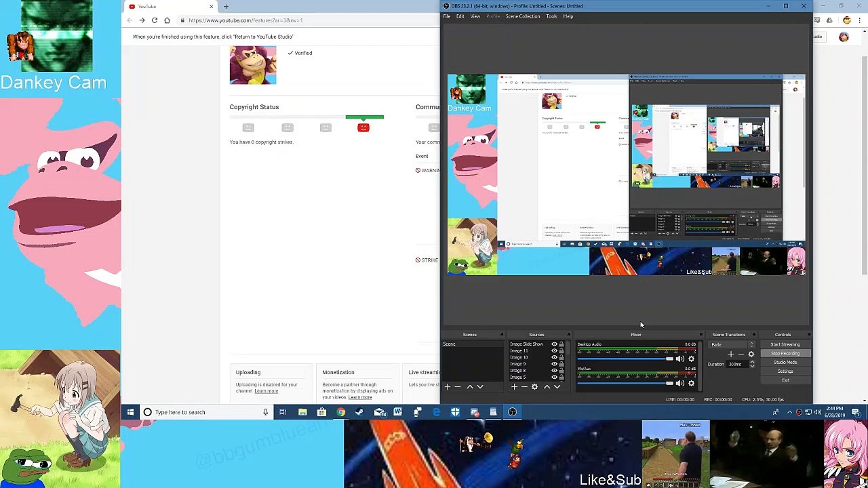Go back in Chrome
Screen dimensions: 868x488
pyautogui.click(x=130, y=20)
